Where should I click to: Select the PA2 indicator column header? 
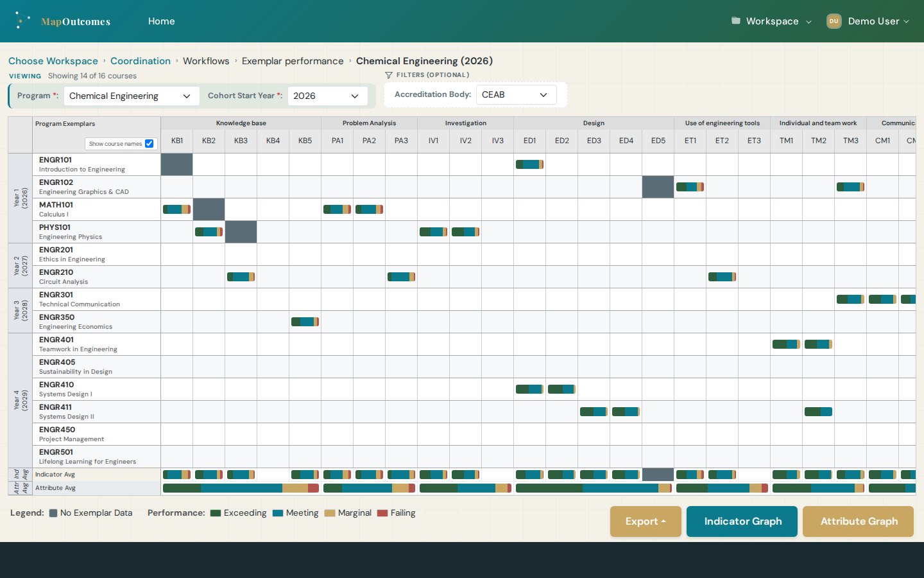click(x=369, y=141)
